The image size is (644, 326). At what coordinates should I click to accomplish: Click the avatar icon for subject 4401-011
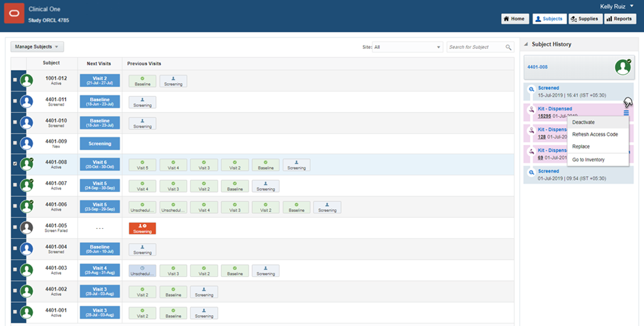click(26, 102)
